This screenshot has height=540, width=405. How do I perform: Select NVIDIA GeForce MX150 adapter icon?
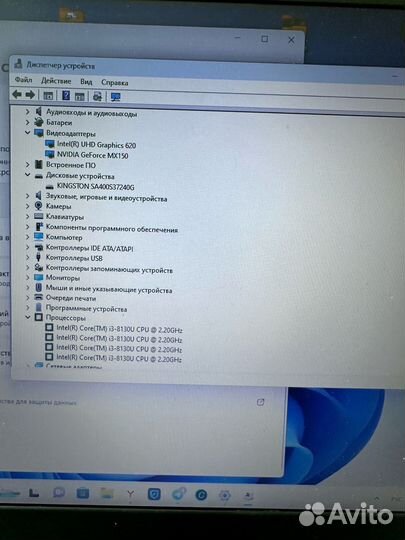click(x=50, y=154)
